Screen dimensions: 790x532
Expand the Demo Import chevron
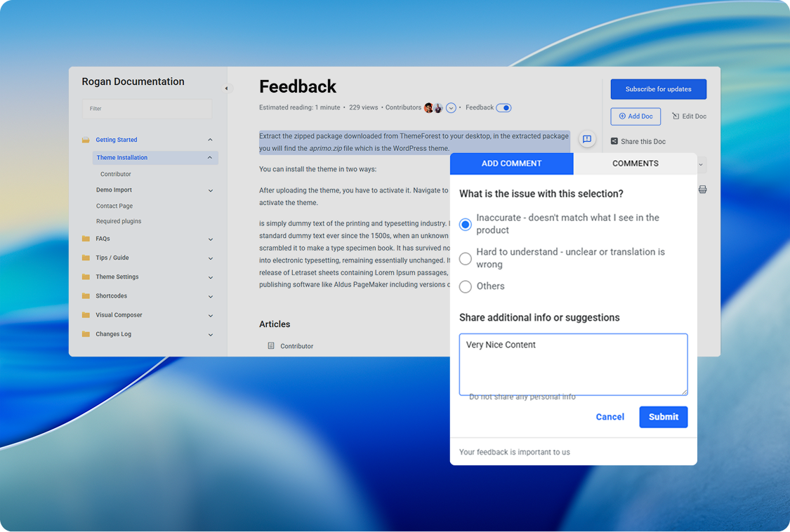[211, 190]
